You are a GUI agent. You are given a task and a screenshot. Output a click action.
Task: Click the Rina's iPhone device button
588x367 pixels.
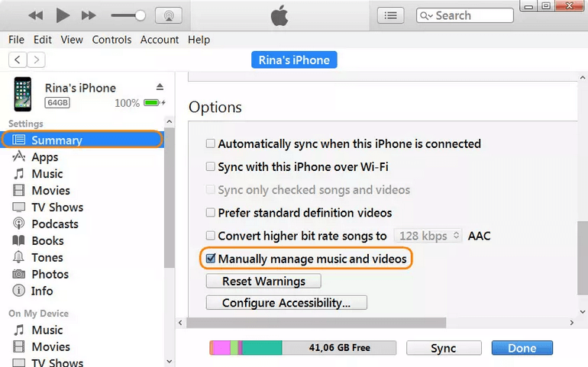pos(294,60)
